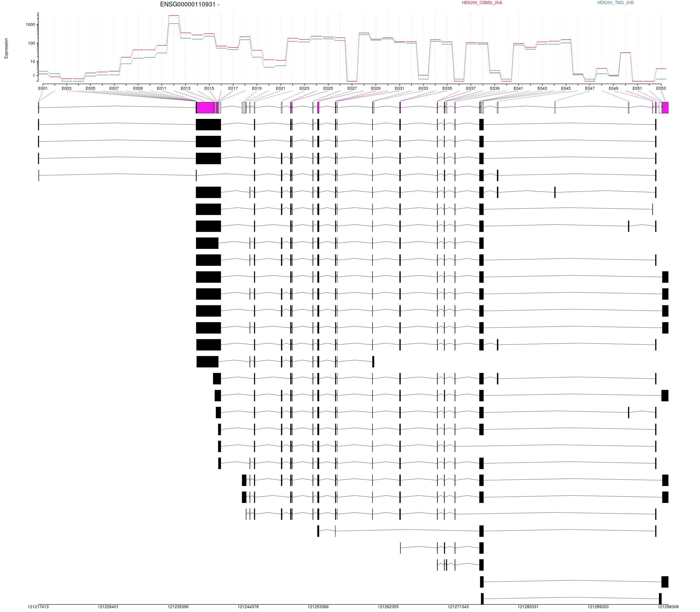Click genomic coordinate 121280331
The image size is (700, 612).
click(x=528, y=607)
